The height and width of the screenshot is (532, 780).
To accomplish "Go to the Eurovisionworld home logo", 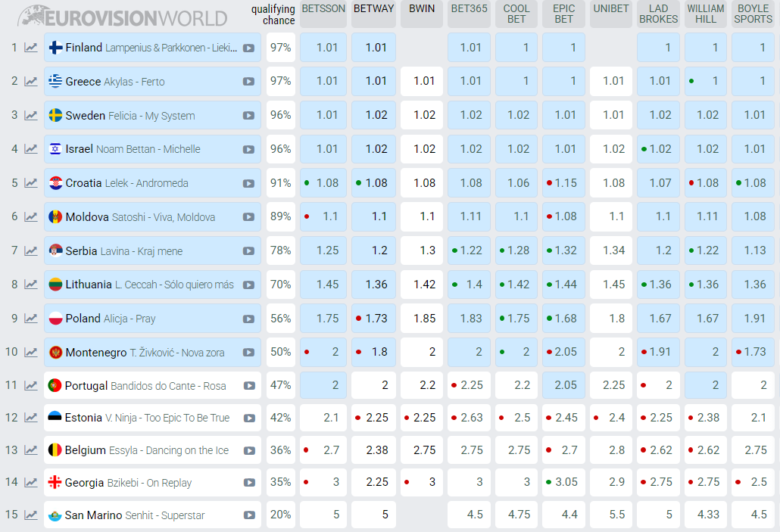I will (123, 17).
